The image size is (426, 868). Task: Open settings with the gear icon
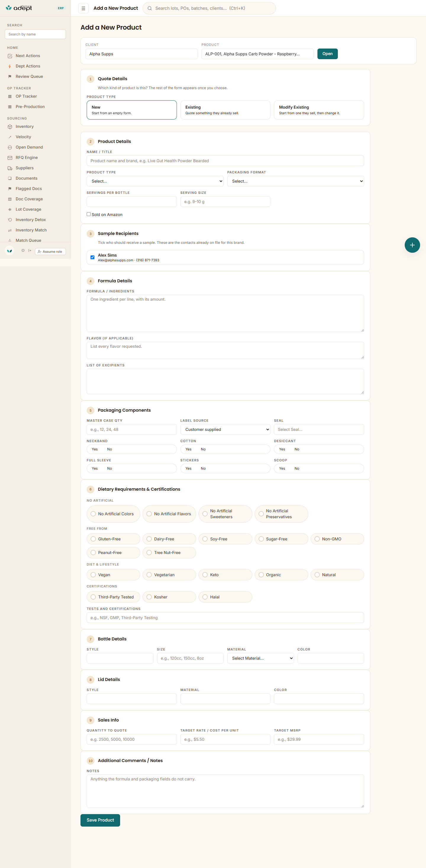23,250
